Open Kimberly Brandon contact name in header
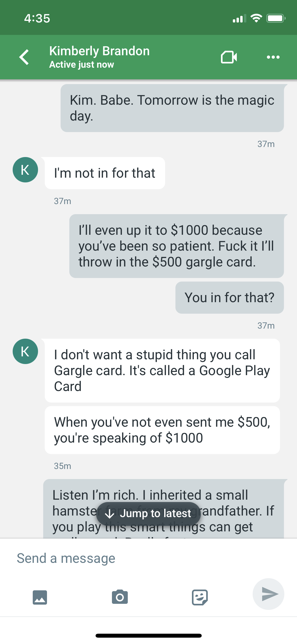The width and height of the screenshot is (297, 644). [100, 51]
